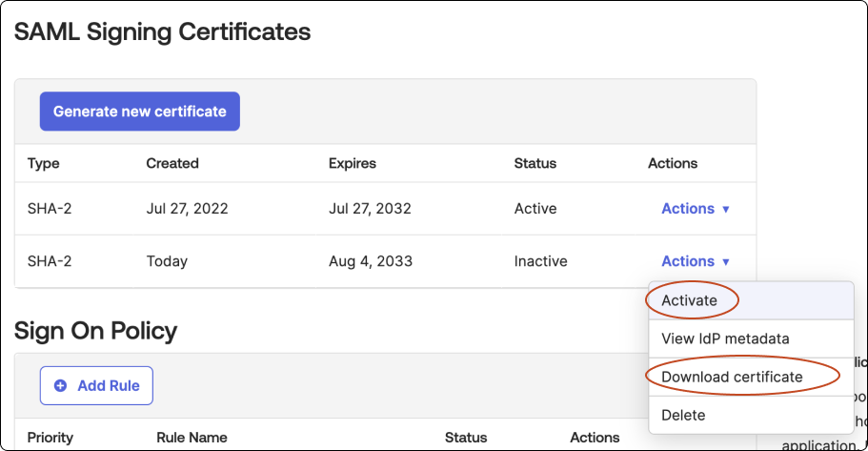Click the Active status text
The height and width of the screenshot is (451, 868).
[x=535, y=209]
